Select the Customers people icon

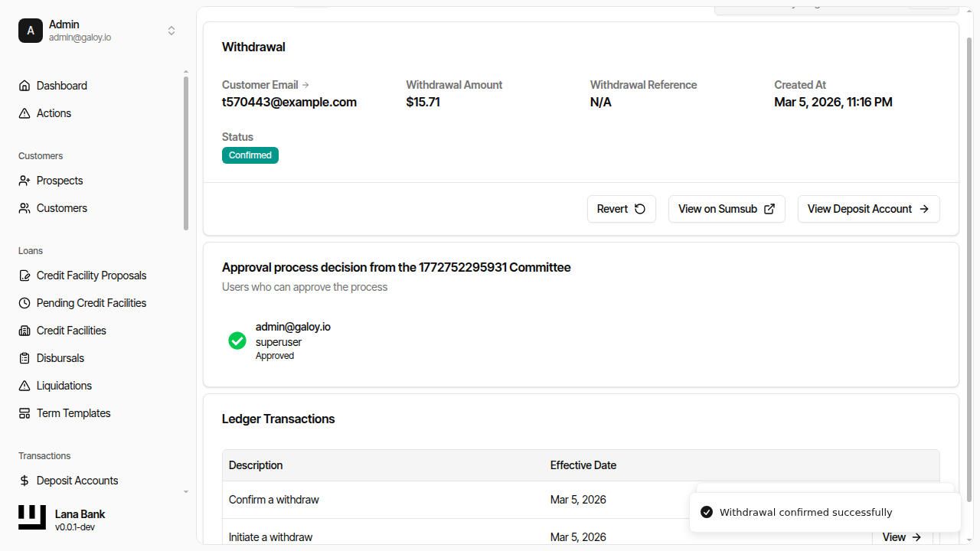[24, 207]
